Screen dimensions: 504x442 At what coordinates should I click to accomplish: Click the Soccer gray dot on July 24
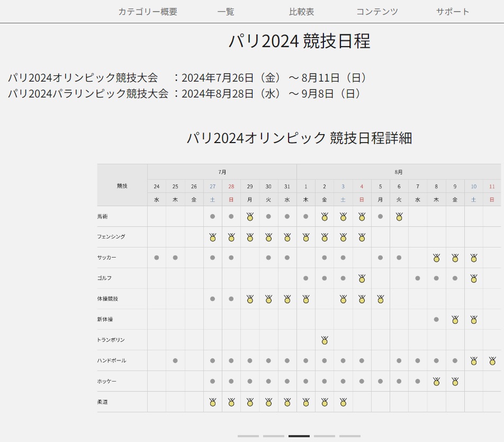pos(157,258)
